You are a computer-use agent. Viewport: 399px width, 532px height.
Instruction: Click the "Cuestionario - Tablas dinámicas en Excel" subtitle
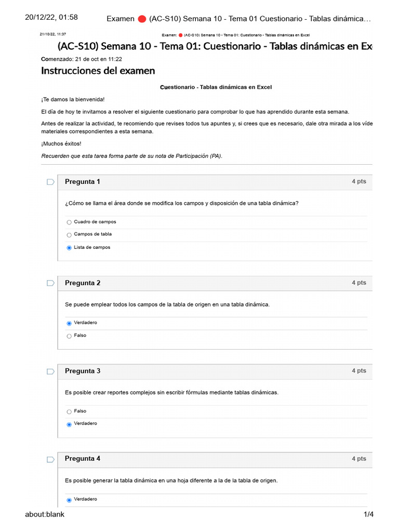coord(216,87)
